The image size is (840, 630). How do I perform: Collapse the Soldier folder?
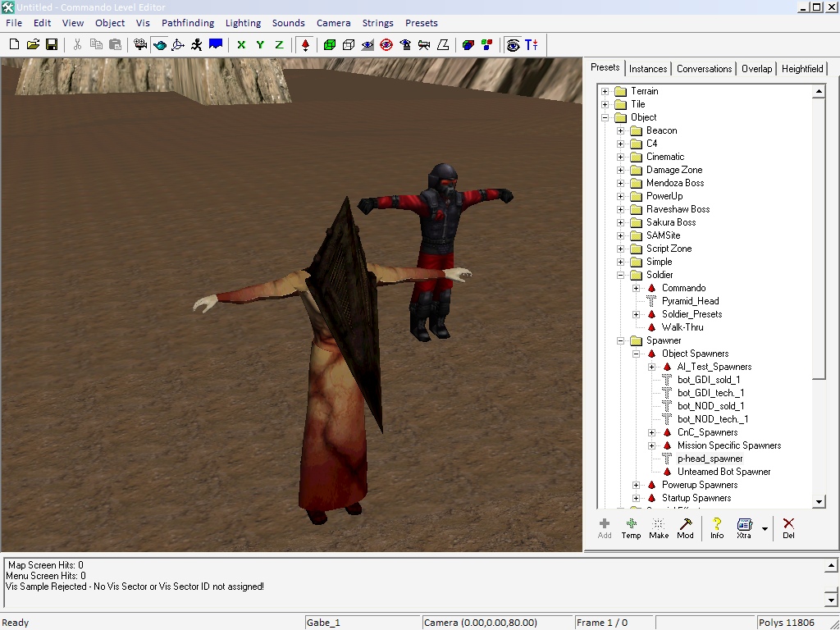tap(621, 275)
